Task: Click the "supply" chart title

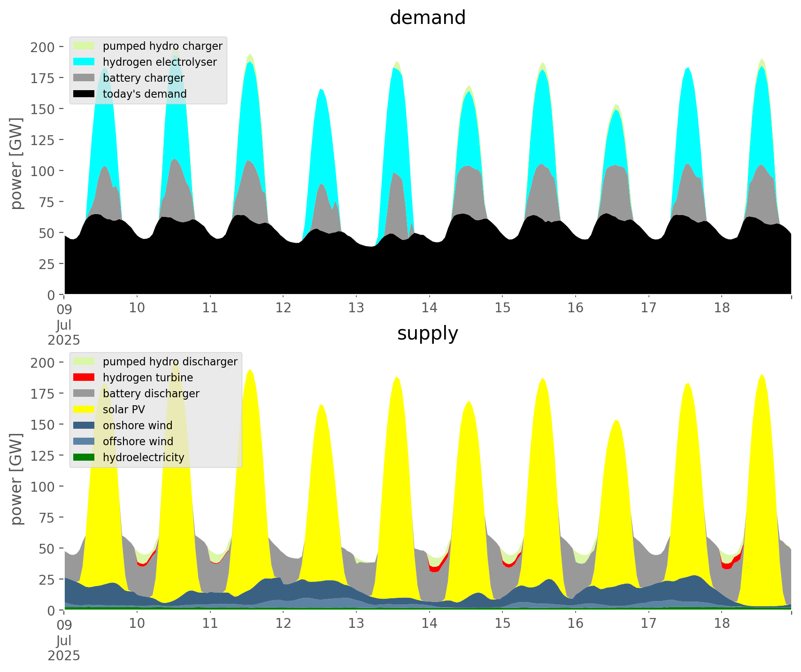Action: [x=427, y=333]
